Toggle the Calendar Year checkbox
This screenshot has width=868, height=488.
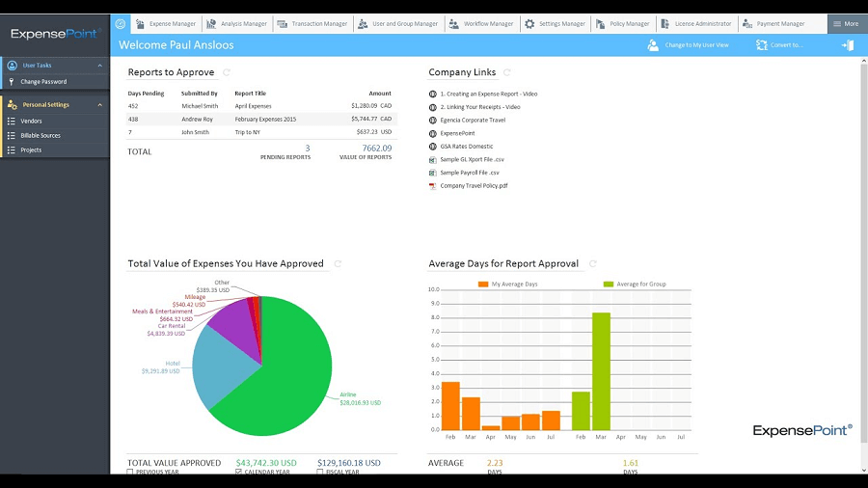pyautogui.click(x=238, y=472)
